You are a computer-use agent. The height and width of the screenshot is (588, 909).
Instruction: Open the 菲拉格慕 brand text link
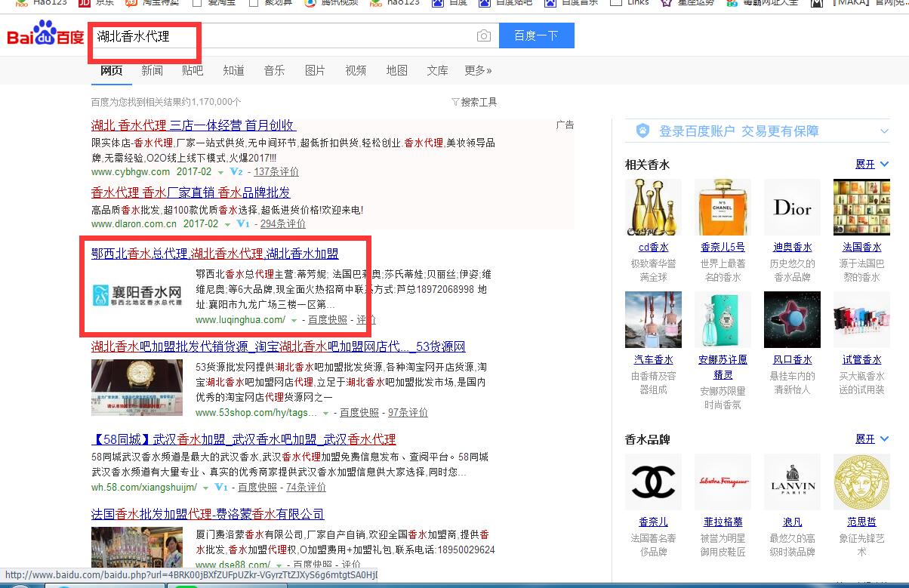pyautogui.click(x=723, y=522)
